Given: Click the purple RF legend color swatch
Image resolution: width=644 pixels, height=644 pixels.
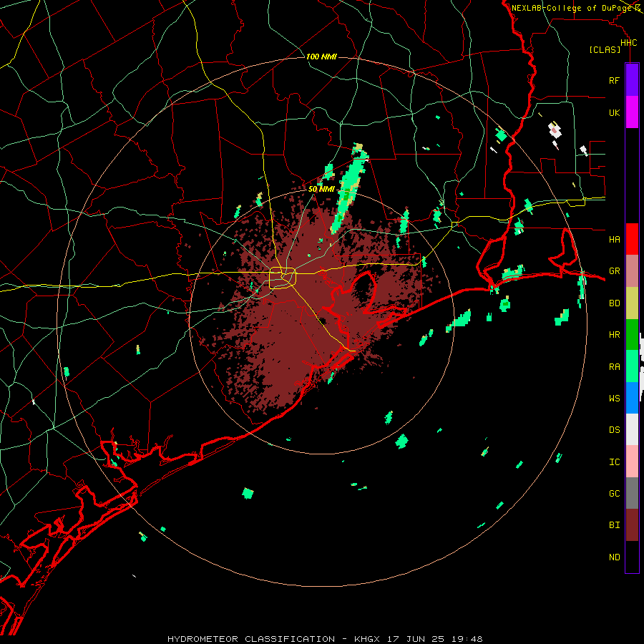Looking at the screenshot, I should pos(632,80).
